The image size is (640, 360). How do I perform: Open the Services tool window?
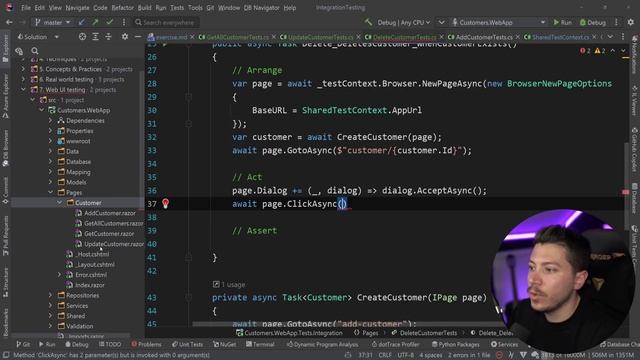click(504, 344)
